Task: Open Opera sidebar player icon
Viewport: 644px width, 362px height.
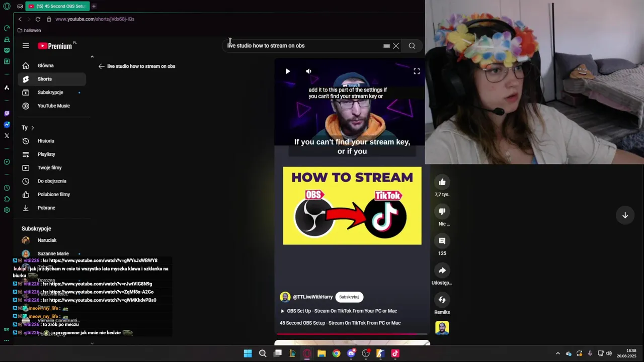Action: pos(7,162)
